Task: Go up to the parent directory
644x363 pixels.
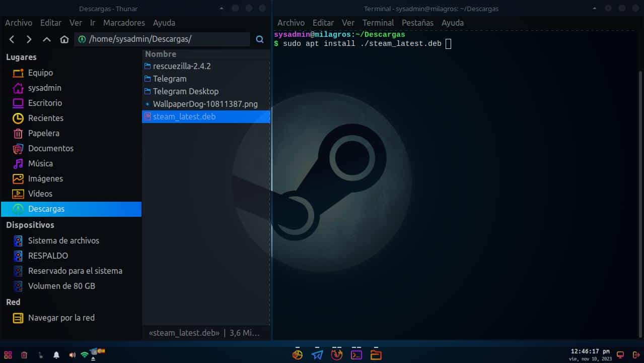Action: 47,39
